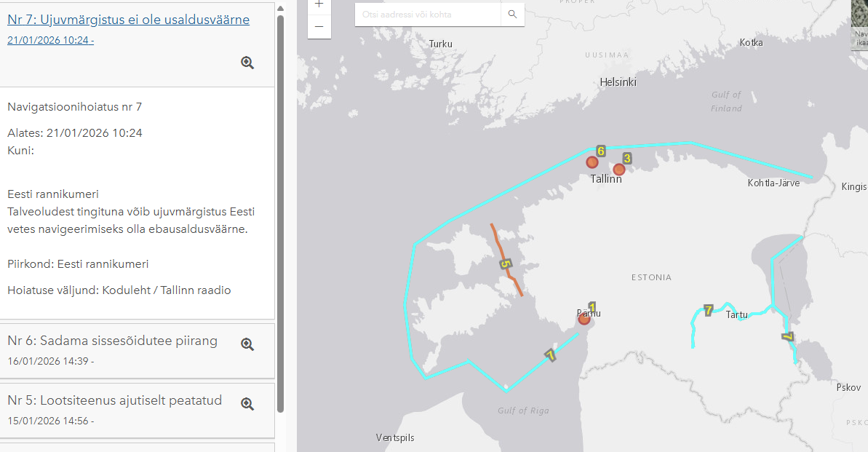Screen dimensions: 868x452
Task: Zoom out of the map
Action: [x=319, y=27]
